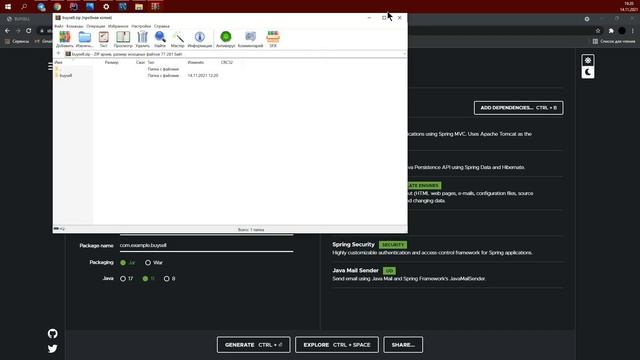The height and width of the screenshot is (360, 640).
Task: Open the Просмотр (View) tool in WinRAR
Action: click(x=123, y=39)
